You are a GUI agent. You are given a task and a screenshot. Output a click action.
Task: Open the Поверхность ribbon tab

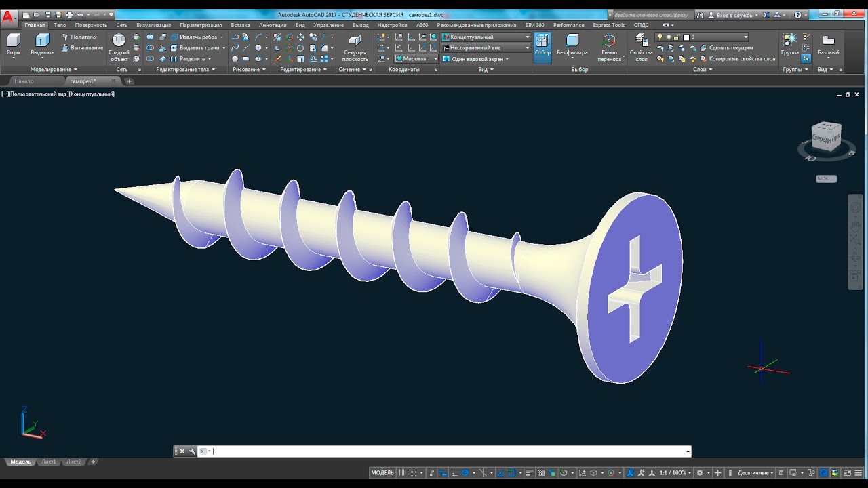[x=91, y=25]
